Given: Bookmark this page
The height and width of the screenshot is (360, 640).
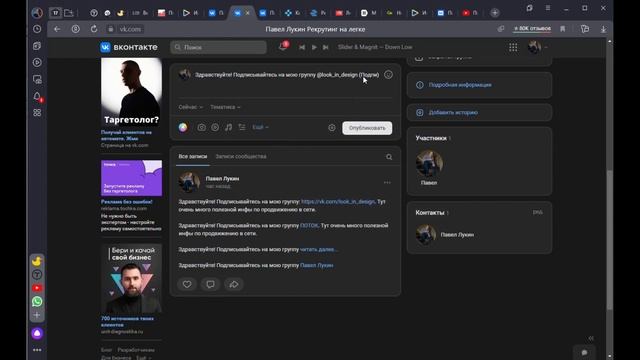Looking at the screenshot, I should point(562,29).
